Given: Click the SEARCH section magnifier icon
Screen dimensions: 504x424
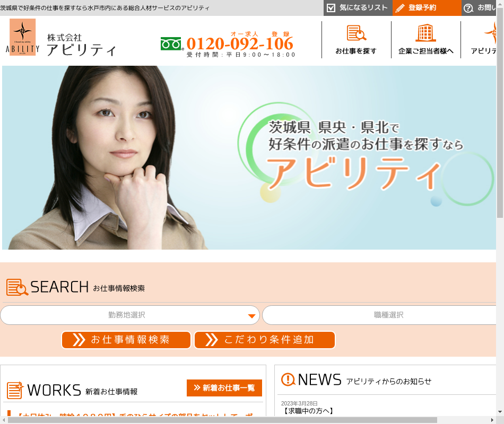Looking at the screenshot, I should coord(17,287).
